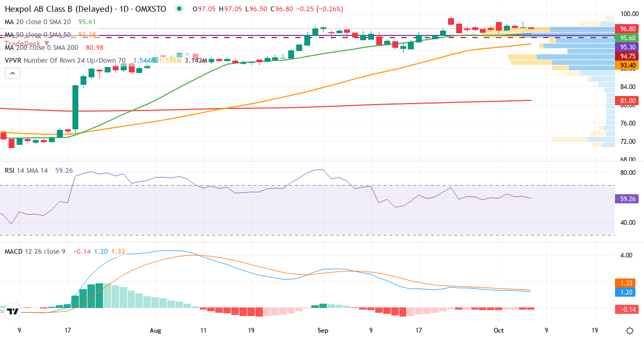Select the MA 200 indicator legend
Viewport: 644px width, 338px height.
[x=42, y=47]
